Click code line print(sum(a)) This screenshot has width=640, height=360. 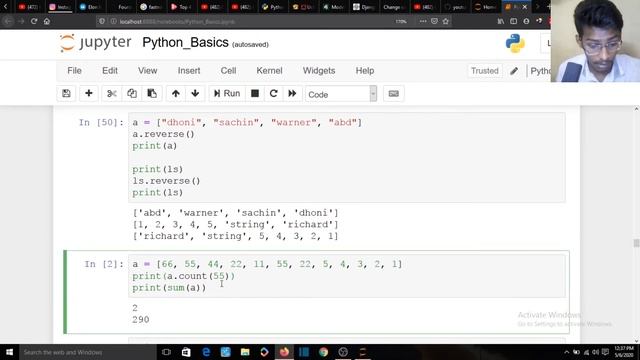(169, 287)
